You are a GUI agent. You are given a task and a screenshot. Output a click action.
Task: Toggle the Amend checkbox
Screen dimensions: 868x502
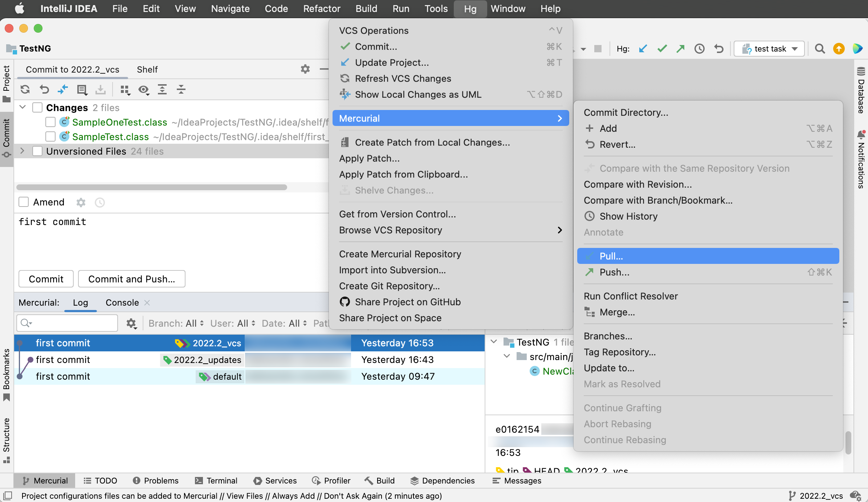click(x=24, y=202)
